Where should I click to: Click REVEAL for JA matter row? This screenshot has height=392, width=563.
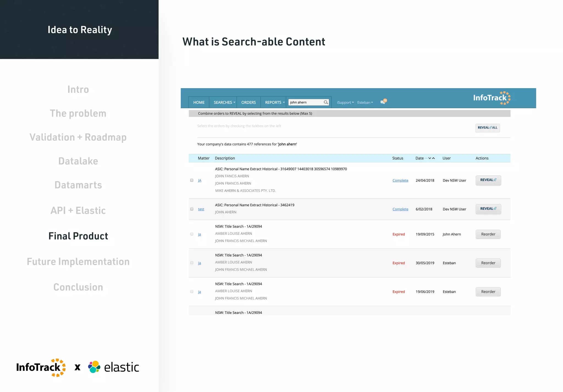coord(488,180)
